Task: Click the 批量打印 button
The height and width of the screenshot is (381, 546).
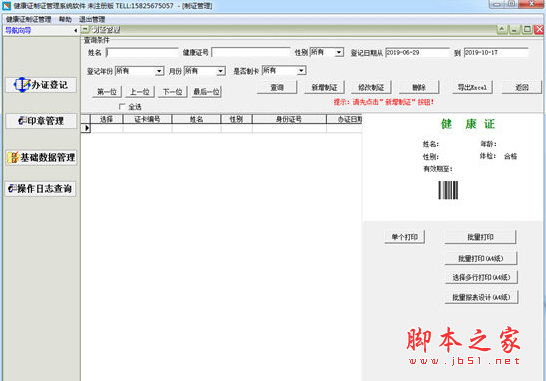Action: (480, 237)
